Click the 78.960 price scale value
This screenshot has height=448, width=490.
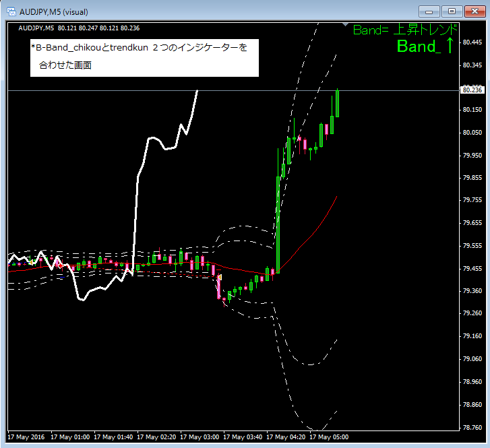pyautogui.click(x=472, y=381)
